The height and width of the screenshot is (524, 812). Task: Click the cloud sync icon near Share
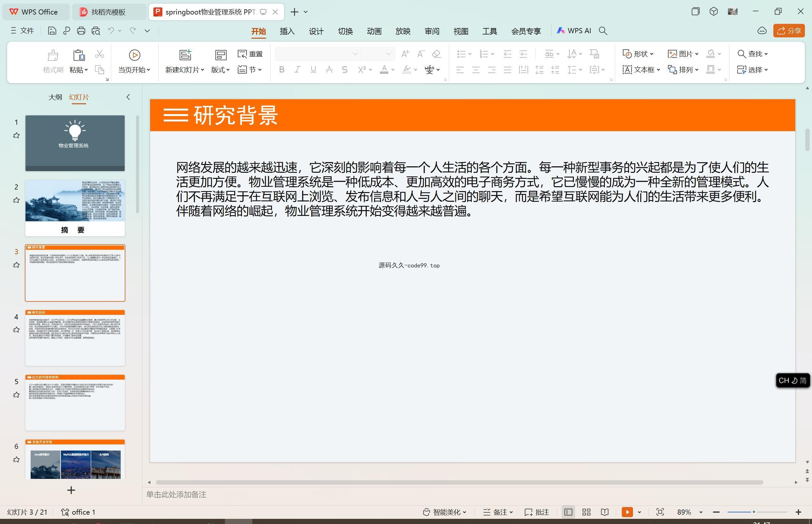tap(762, 31)
